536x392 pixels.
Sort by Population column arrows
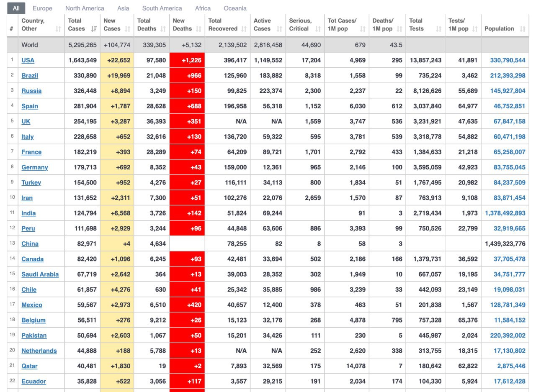(x=522, y=29)
